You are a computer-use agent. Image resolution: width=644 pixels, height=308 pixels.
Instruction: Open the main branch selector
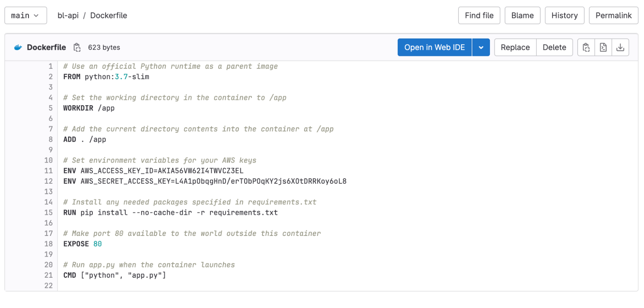coord(25,15)
